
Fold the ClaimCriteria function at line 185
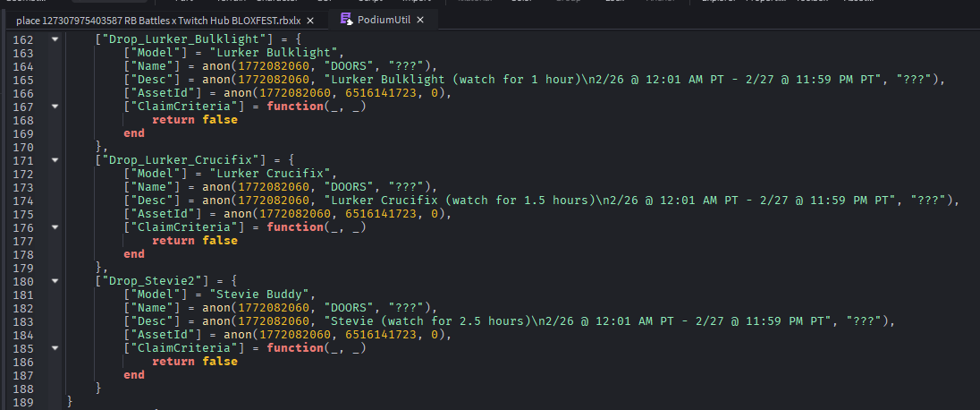tap(55, 347)
